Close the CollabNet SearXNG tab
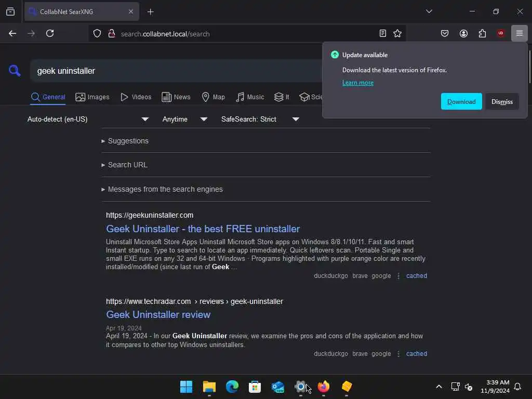The width and height of the screenshot is (532, 399). pyautogui.click(x=130, y=11)
